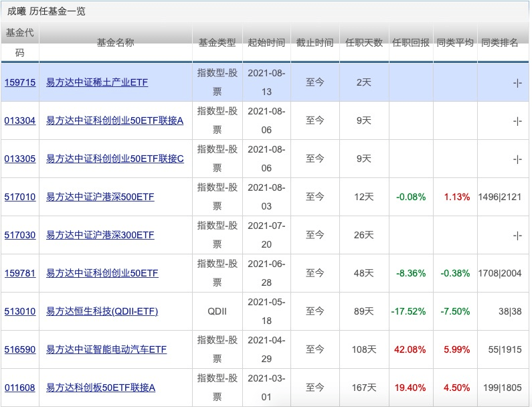Select the 89天 tenure days cell

click(x=364, y=312)
